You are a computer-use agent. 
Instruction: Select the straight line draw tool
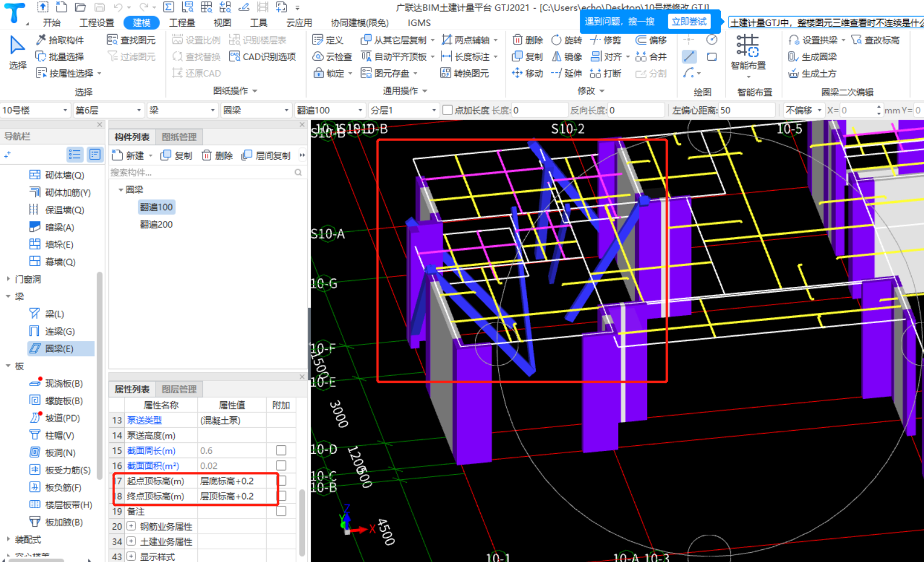(689, 57)
